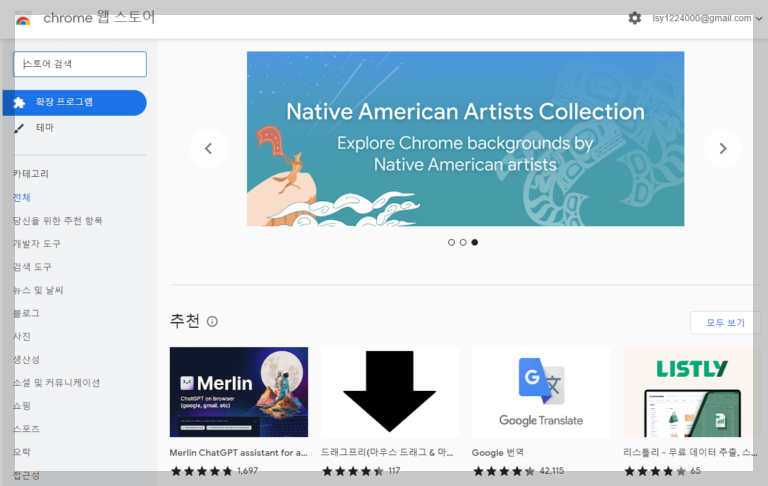Click the paintbrush themes icon
The width and height of the screenshot is (768, 486).
(x=19, y=128)
